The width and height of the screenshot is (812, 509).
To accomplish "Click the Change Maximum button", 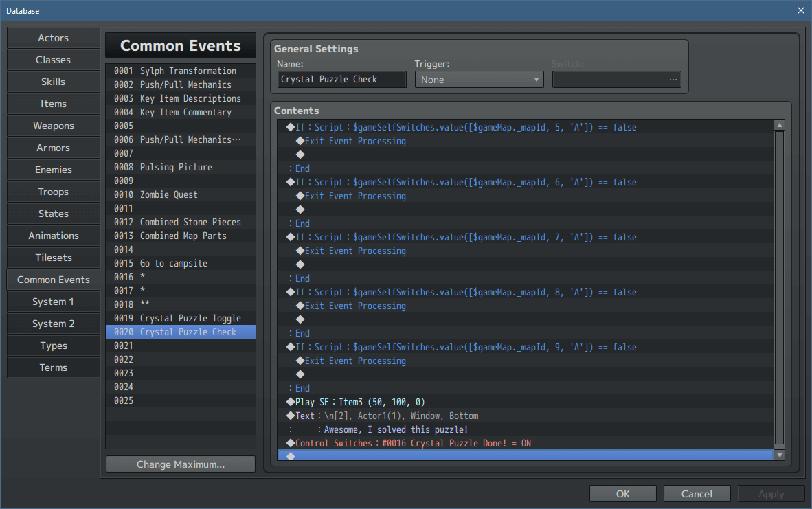I will (x=181, y=464).
